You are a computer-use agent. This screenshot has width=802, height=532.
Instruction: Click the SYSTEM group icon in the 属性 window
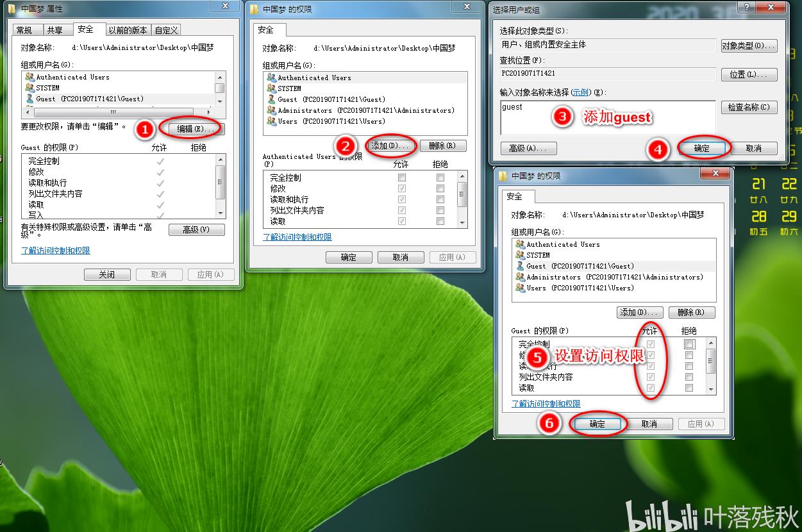click(x=29, y=88)
